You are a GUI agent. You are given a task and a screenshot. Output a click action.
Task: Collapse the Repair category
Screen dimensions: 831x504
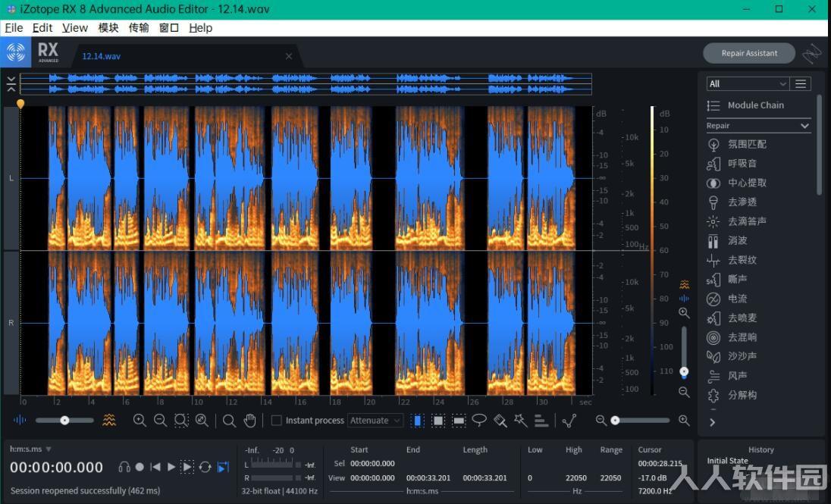click(804, 126)
